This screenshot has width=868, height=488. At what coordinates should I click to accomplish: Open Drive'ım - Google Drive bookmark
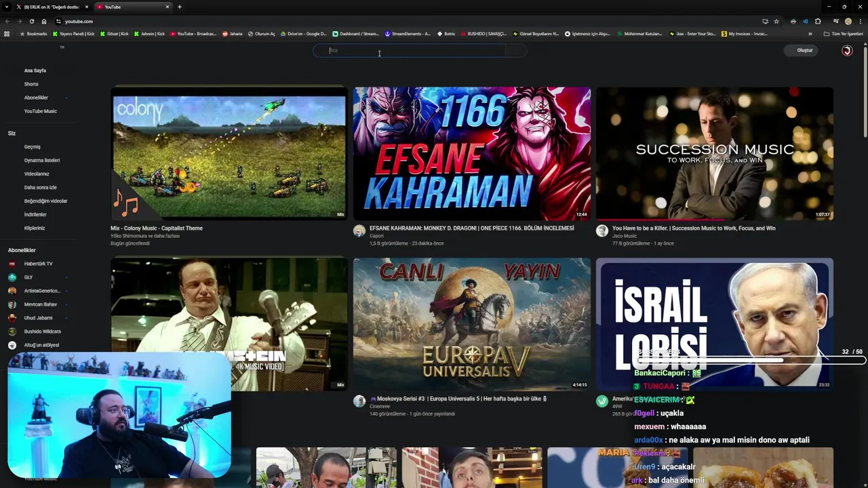303,34
